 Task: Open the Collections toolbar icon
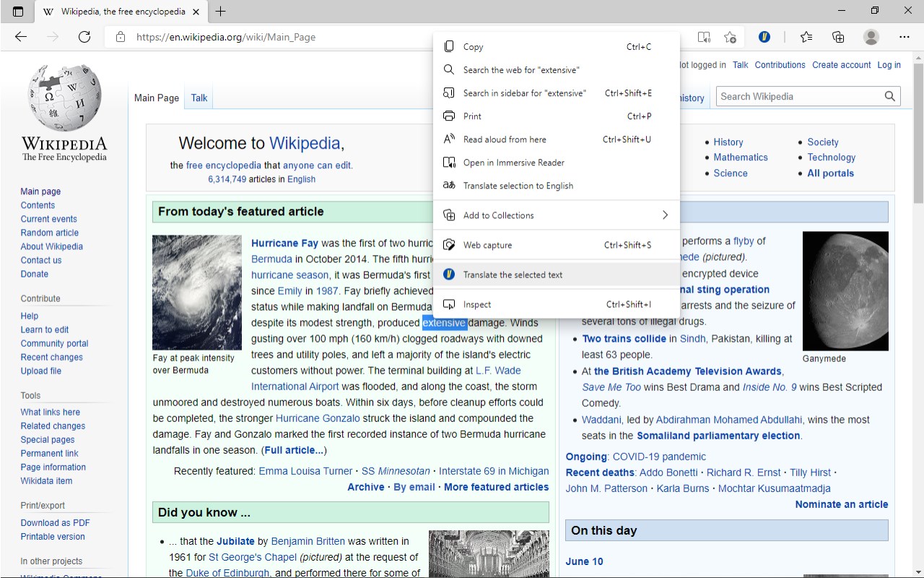point(838,37)
